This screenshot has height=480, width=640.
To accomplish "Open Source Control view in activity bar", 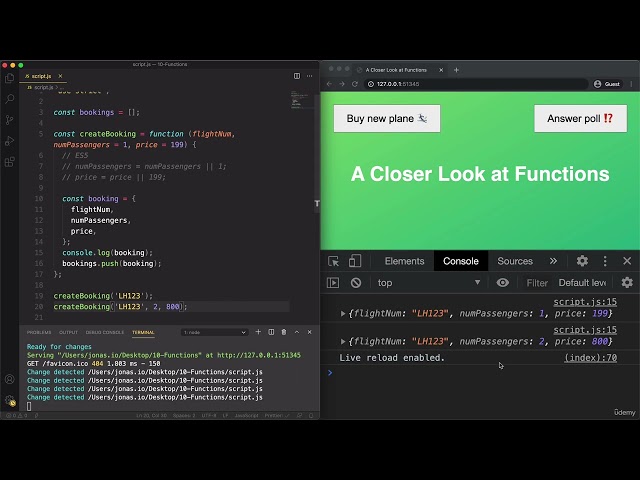I will (9, 120).
